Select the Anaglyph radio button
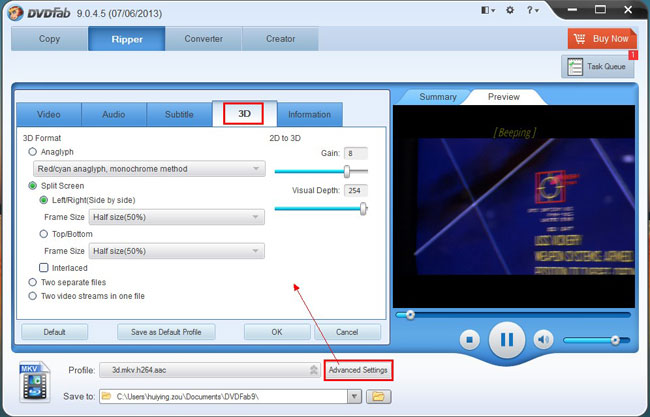Viewport: 650px width, 417px height. coord(32,152)
